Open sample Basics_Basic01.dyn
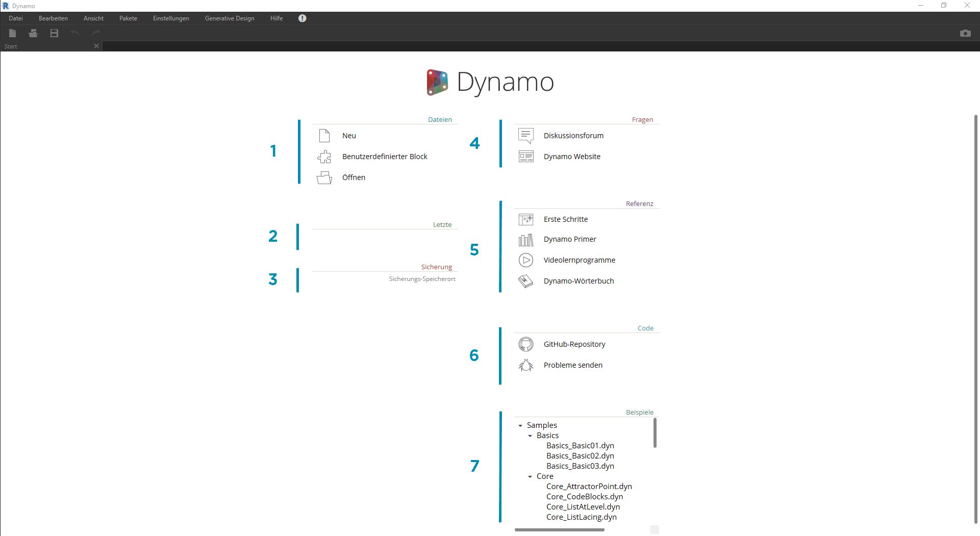The image size is (980, 536). point(580,446)
